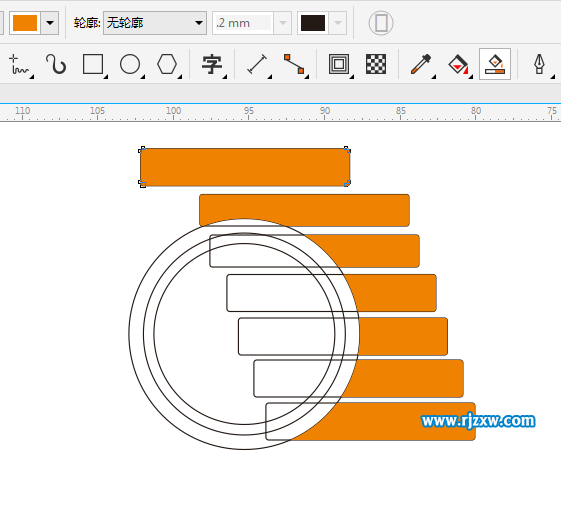Image resolution: width=561 pixels, height=508 pixels.
Task: Click the black outline color swatch
Action: (x=313, y=23)
